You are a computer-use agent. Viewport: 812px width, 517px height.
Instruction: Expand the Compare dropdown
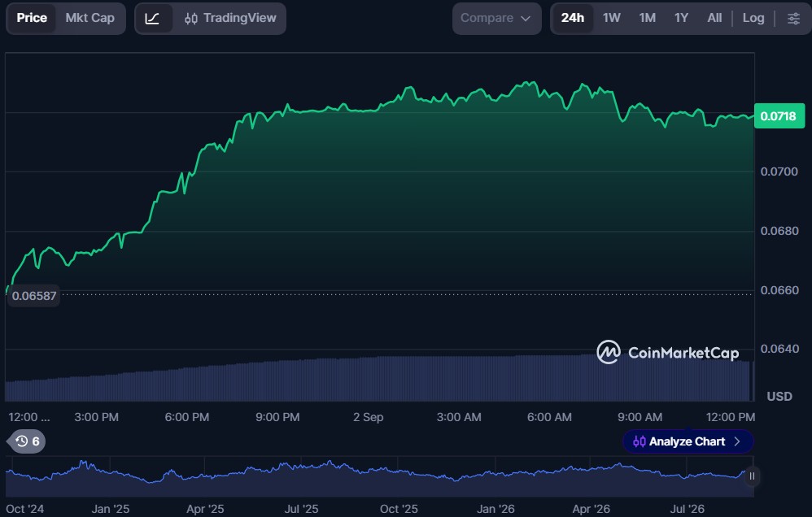pos(496,19)
